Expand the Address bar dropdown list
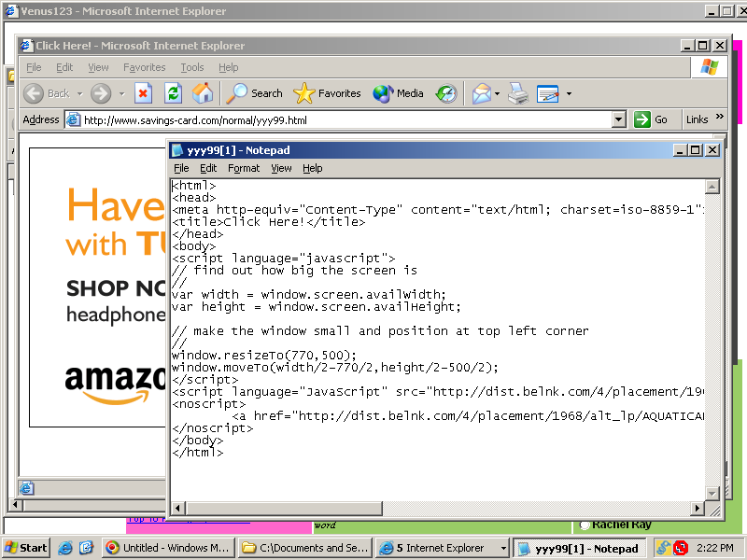This screenshot has width=747, height=560. 618,119
